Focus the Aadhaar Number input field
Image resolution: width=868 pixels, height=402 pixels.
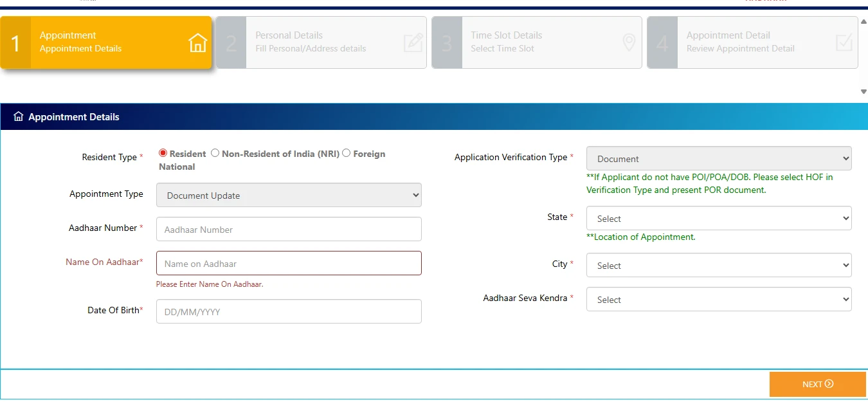point(289,229)
